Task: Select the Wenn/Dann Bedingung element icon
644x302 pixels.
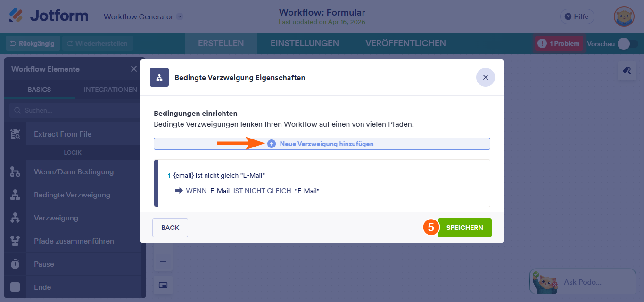Action: [16, 171]
